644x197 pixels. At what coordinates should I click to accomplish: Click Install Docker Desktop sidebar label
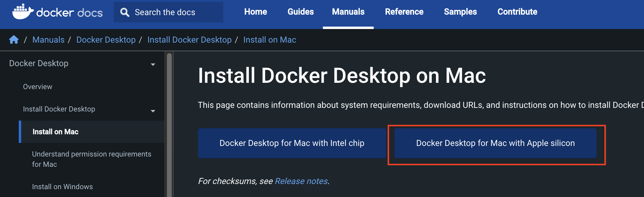click(59, 109)
